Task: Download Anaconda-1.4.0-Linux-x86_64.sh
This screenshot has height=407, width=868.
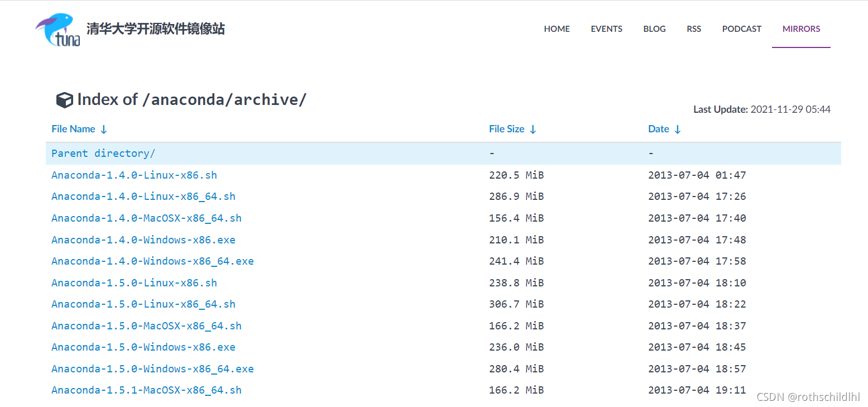Action: pyautogui.click(x=143, y=197)
